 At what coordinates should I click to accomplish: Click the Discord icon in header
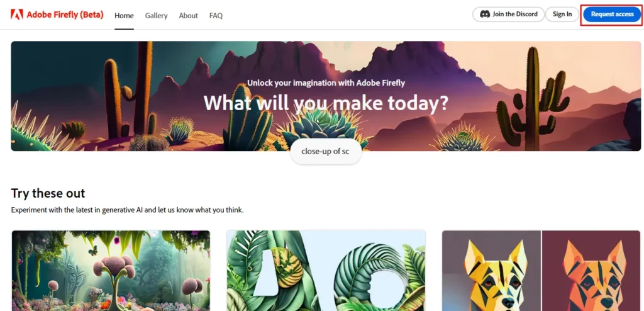pos(485,14)
